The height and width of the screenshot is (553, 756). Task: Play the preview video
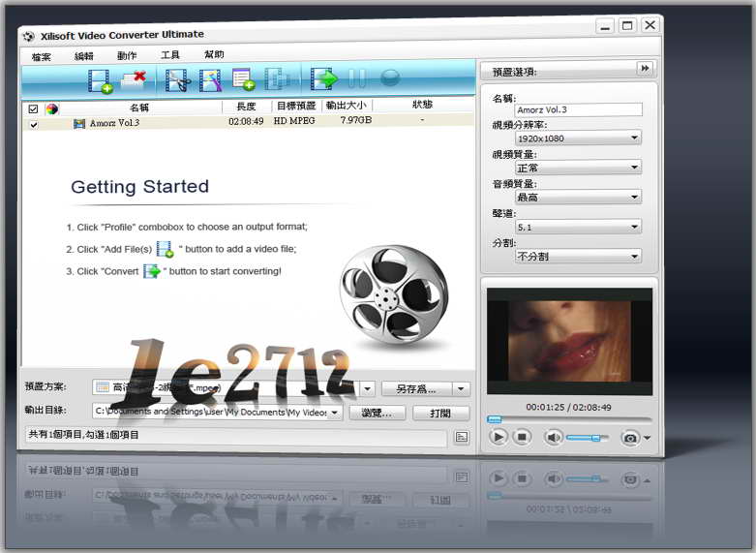click(498, 437)
